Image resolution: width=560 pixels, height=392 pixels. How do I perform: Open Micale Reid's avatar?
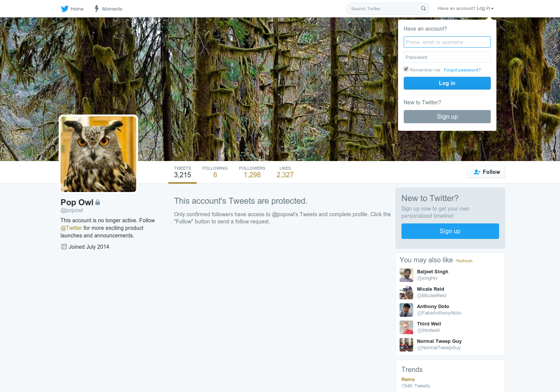406,293
